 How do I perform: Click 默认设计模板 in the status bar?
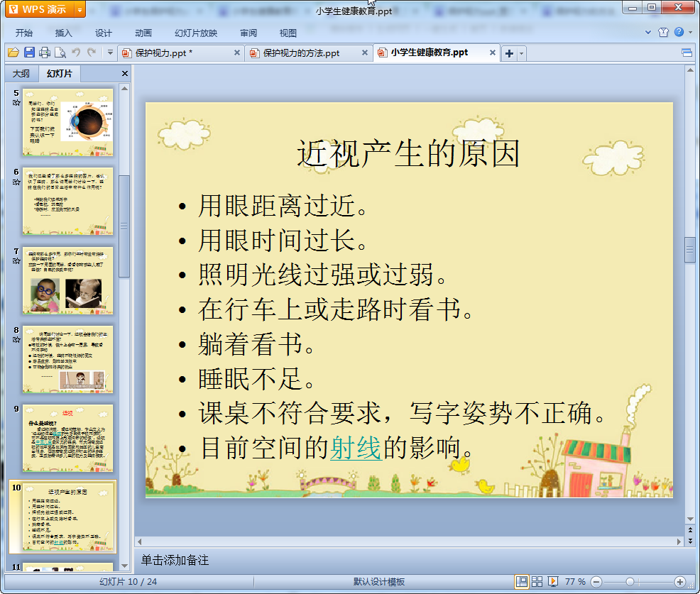(x=379, y=581)
